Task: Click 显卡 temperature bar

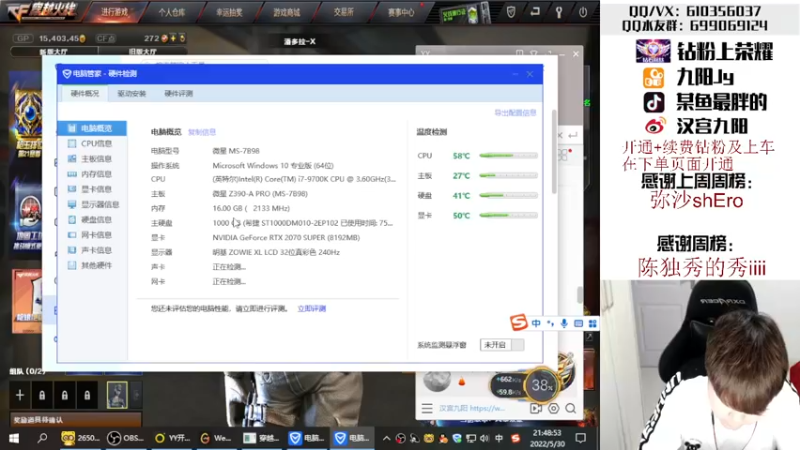Action: pyautogui.click(x=508, y=215)
